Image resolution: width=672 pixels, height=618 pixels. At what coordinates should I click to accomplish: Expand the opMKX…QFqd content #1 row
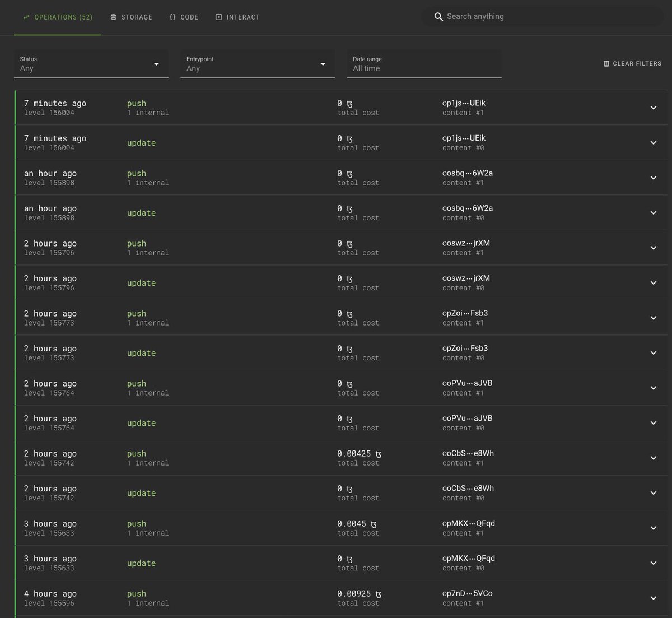653,528
